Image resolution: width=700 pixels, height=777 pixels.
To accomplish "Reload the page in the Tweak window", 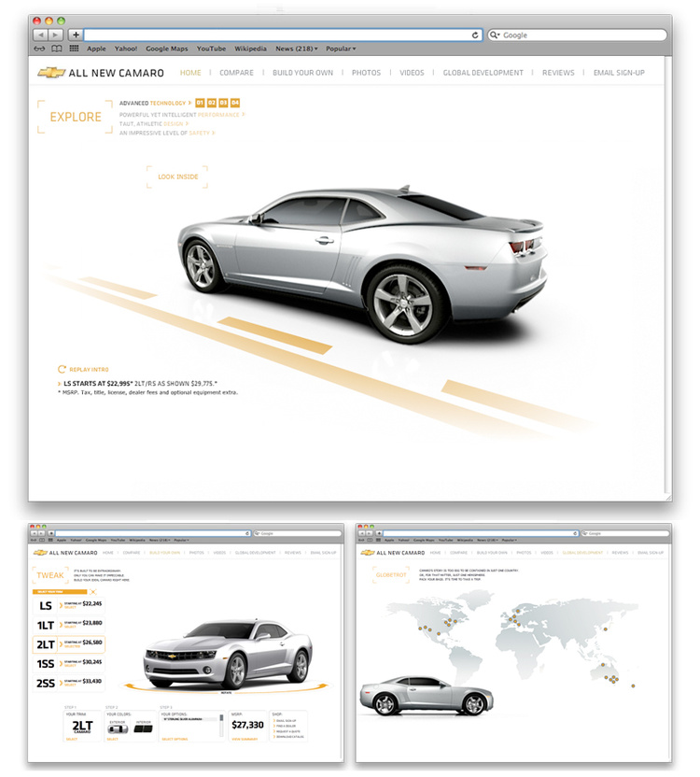I will click(x=247, y=533).
